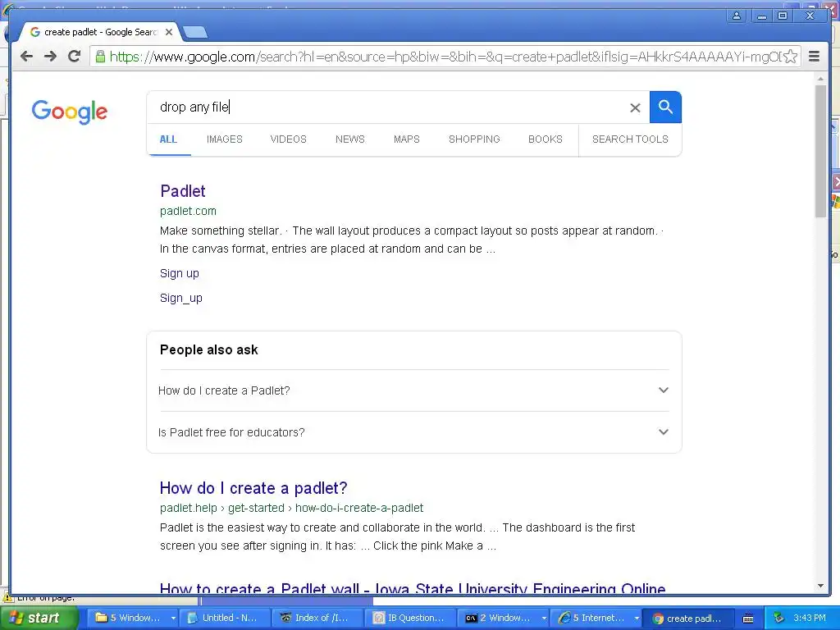Click the Google favicon on the tab
The image size is (840, 630).
[x=35, y=32]
